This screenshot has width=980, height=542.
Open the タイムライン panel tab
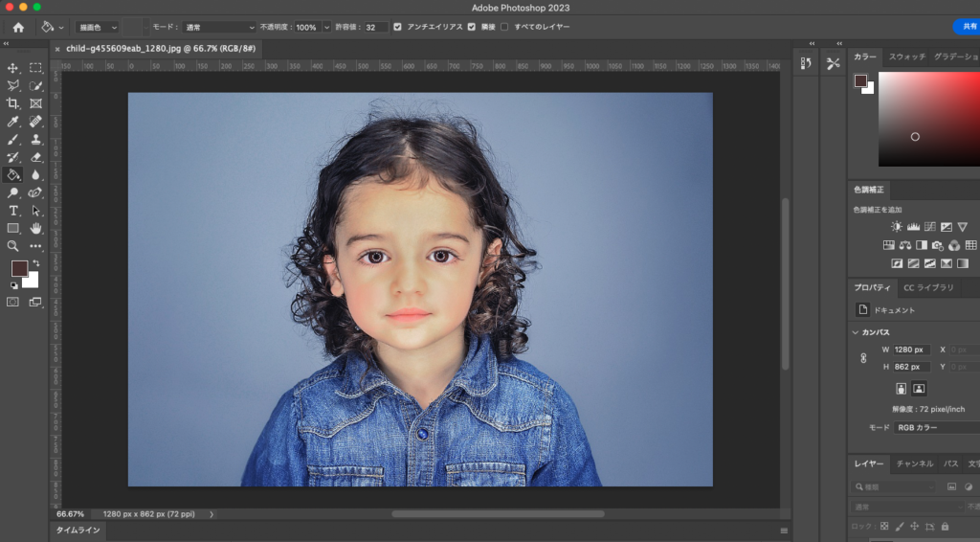78,531
